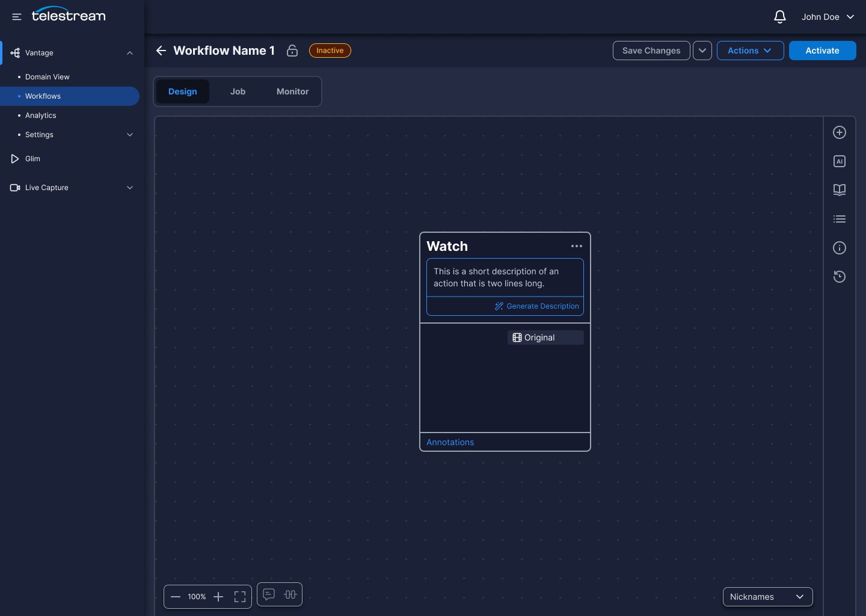Click the add (plus circle) icon in right panel
The width and height of the screenshot is (866, 616).
click(x=840, y=132)
